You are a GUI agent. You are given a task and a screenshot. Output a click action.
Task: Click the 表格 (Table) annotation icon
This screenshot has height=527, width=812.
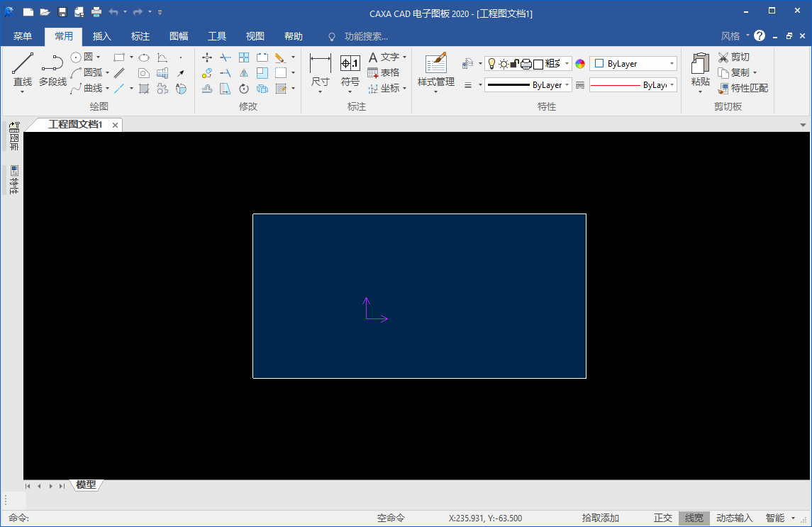(x=373, y=73)
